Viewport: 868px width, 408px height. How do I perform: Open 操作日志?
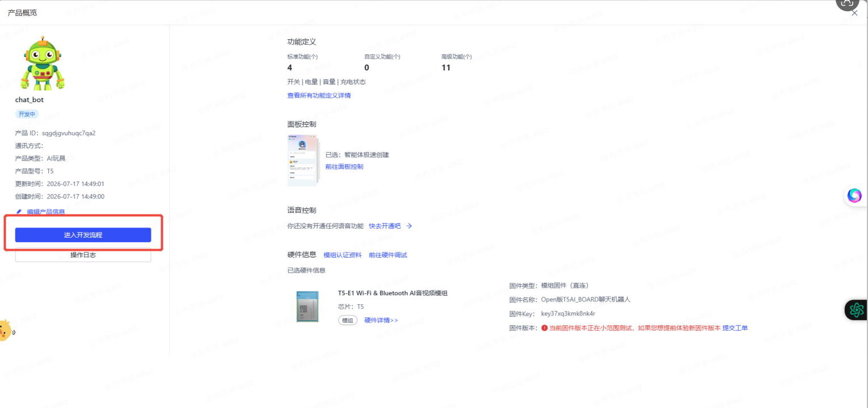click(x=83, y=255)
